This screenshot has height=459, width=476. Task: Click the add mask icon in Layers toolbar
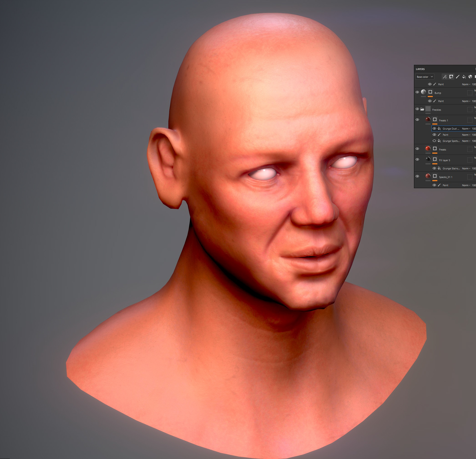point(451,77)
